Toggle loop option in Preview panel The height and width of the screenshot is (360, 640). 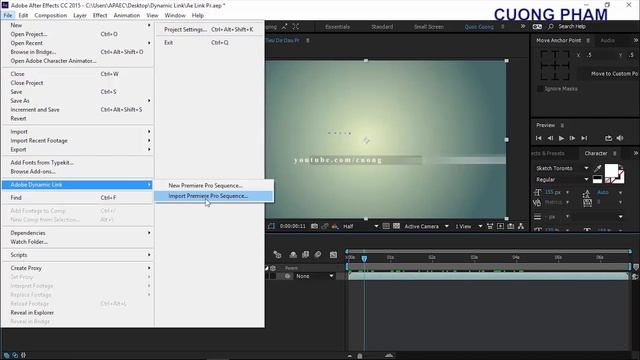tap(608, 138)
